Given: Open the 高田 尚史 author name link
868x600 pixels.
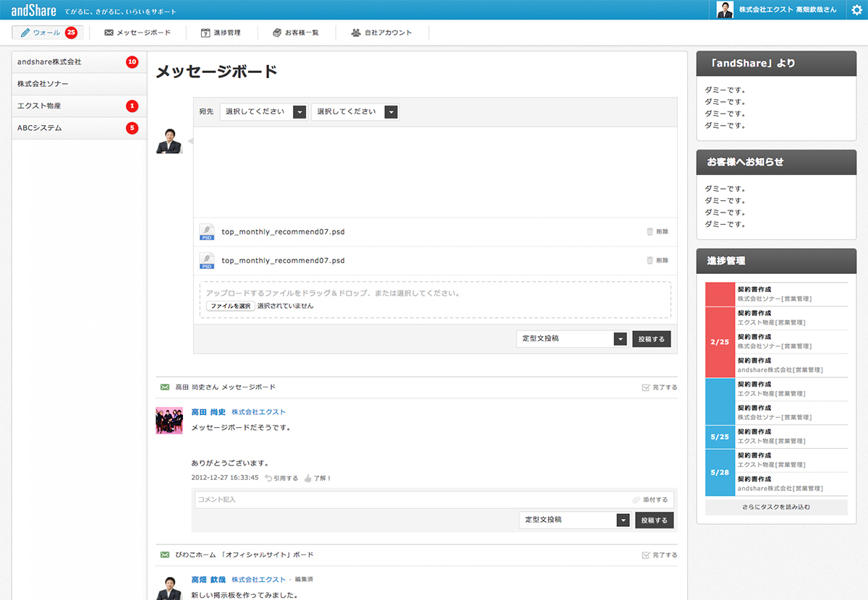Looking at the screenshot, I should 208,412.
